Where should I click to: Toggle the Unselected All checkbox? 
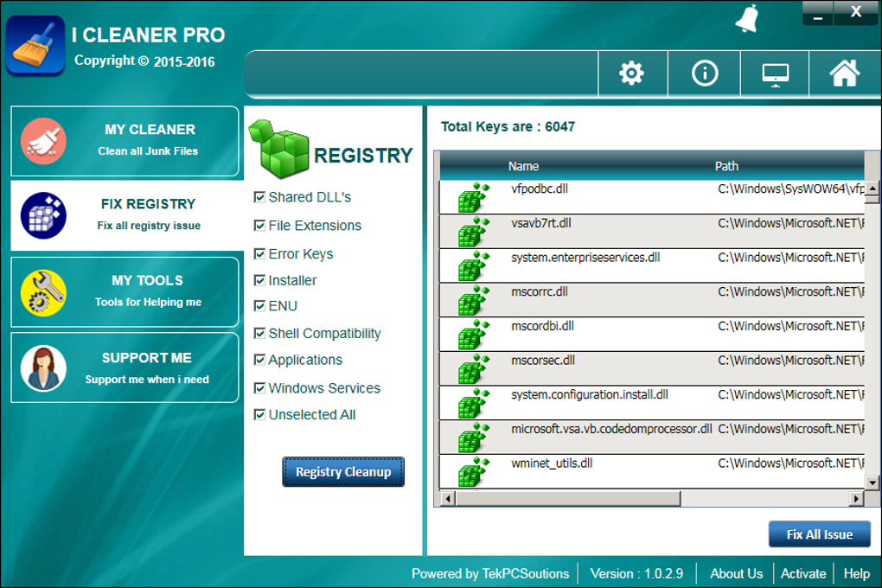pyautogui.click(x=259, y=415)
